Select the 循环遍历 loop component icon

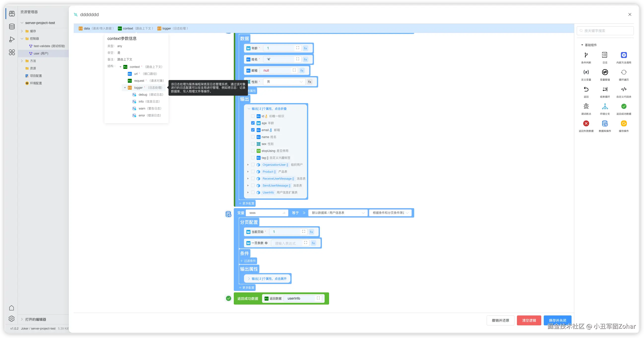[623, 72]
